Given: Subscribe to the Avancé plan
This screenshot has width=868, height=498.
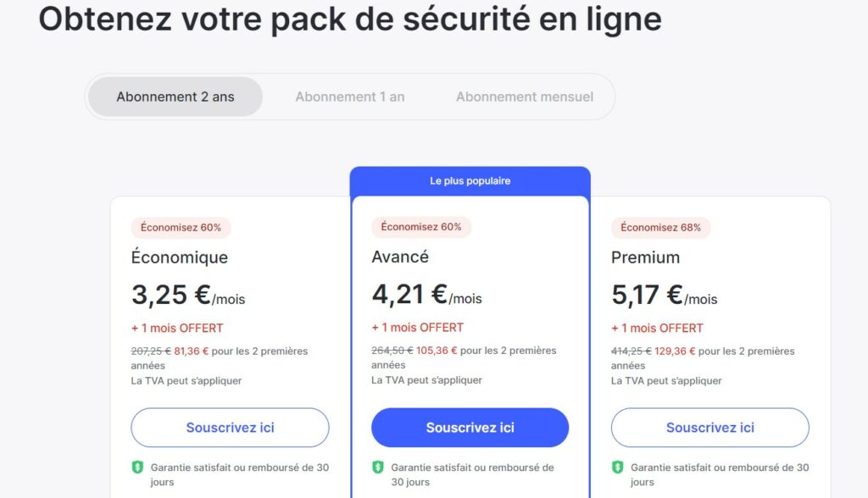Looking at the screenshot, I should pos(470,428).
